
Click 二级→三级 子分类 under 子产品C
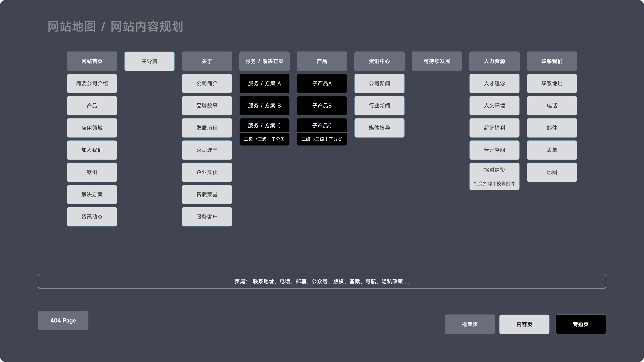[322, 139]
